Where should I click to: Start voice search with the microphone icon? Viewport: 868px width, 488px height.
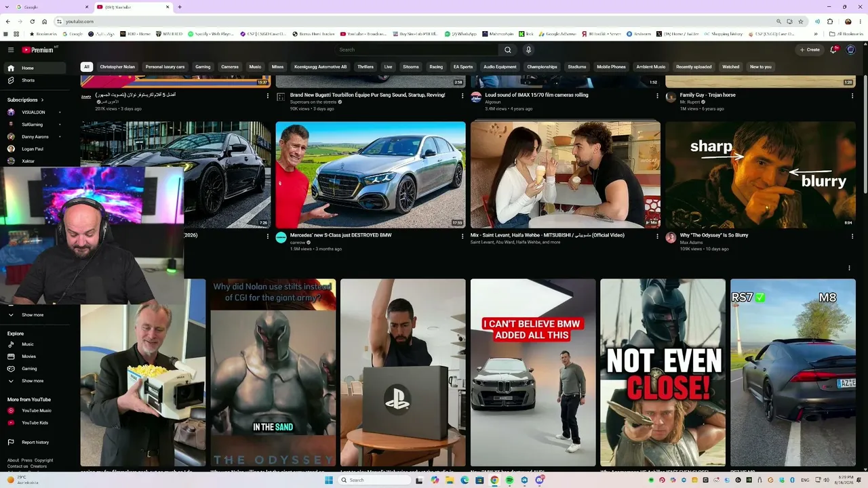tap(528, 49)
